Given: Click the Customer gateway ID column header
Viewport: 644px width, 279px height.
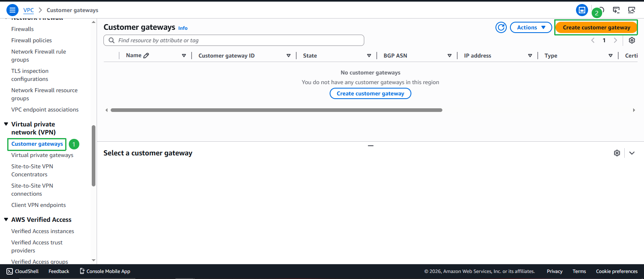Looking at the screenshot, I should pos(226,56).
